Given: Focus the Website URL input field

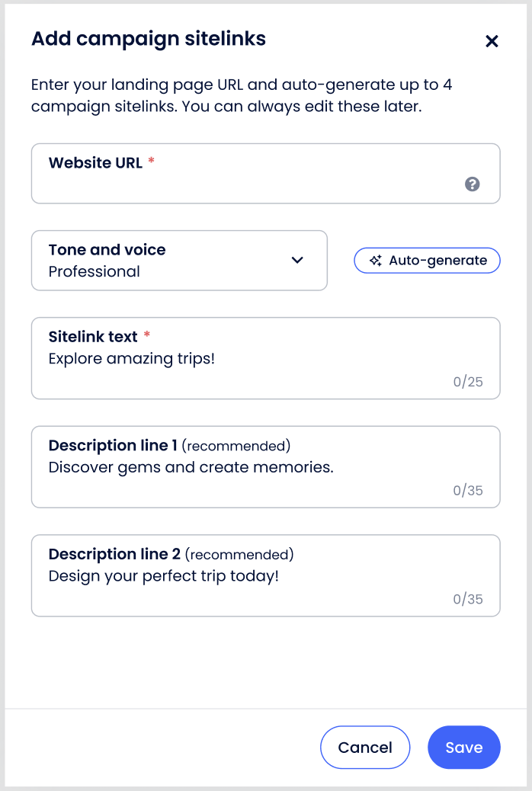Looking at the screenshot, I should [252, 184].
